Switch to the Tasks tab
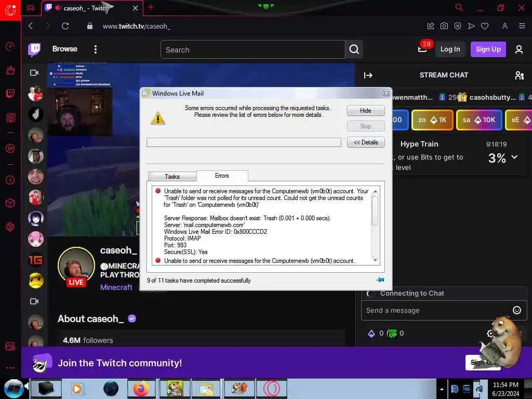The height and width of the screenshot is (399, 532). pyautogui.click(x=172, y=177)
